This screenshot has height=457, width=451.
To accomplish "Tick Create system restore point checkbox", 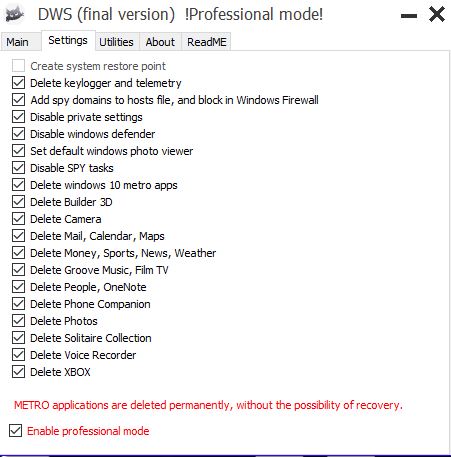I will 18,66.
